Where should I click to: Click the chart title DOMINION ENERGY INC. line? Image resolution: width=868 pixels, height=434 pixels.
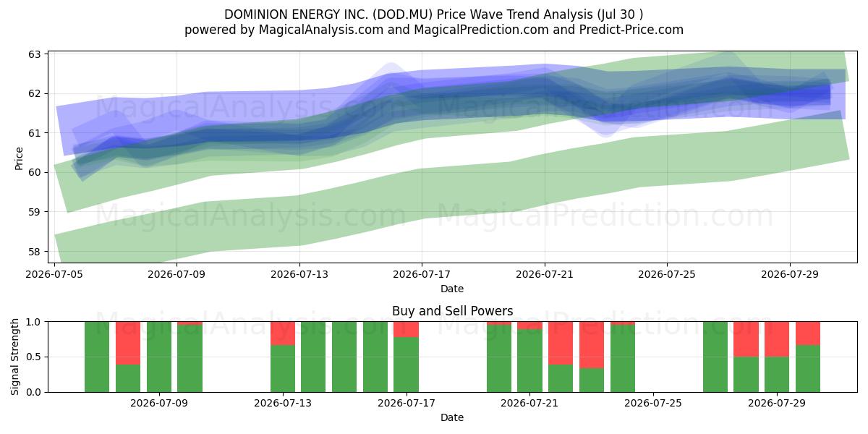434,14
